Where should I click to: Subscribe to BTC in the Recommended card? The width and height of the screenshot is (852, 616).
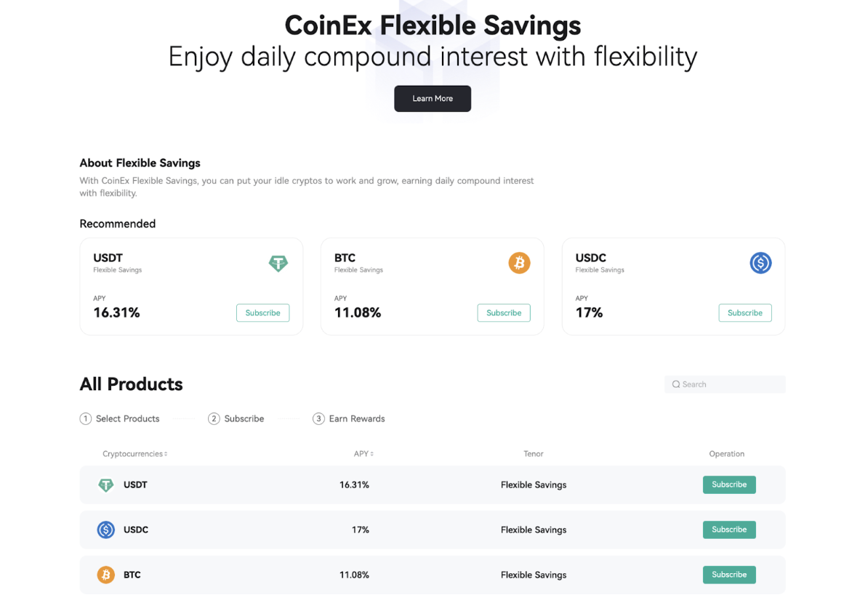[x=504, y=313]
